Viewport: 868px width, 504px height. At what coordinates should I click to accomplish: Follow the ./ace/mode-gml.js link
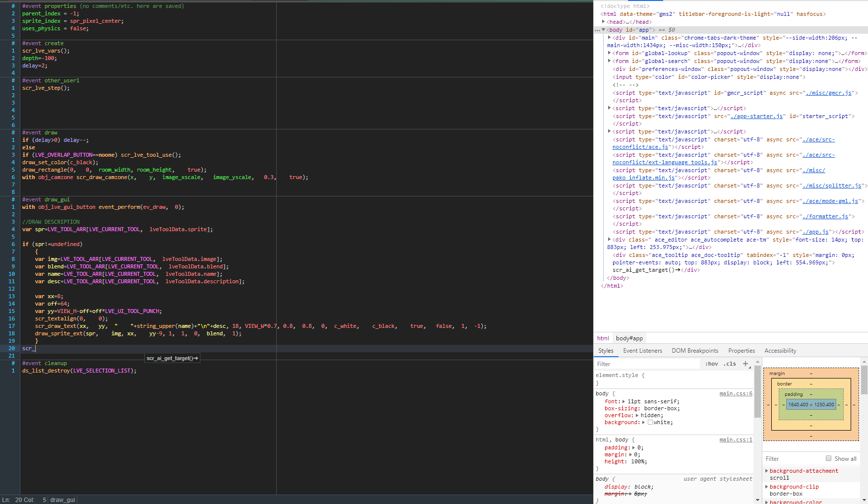(x=830, y=201)
